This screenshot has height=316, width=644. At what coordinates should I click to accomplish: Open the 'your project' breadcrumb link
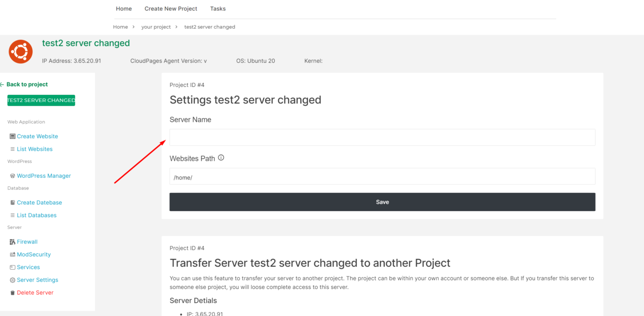(156, 27)
